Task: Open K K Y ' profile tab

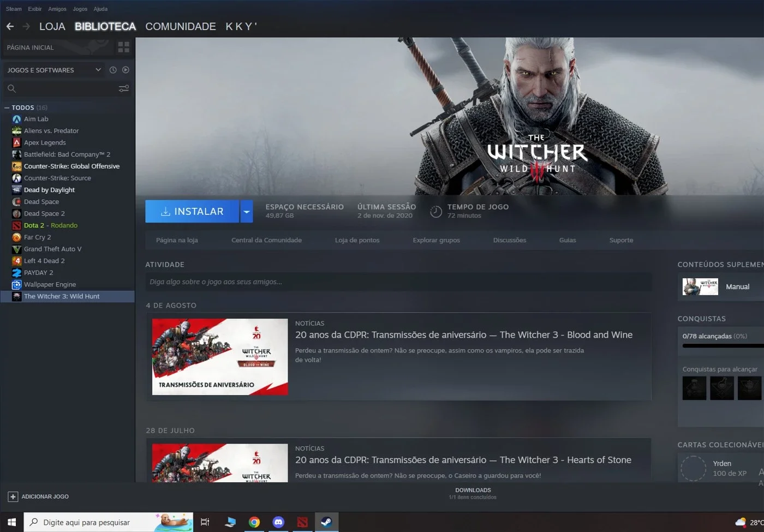Action: [241, 26]
